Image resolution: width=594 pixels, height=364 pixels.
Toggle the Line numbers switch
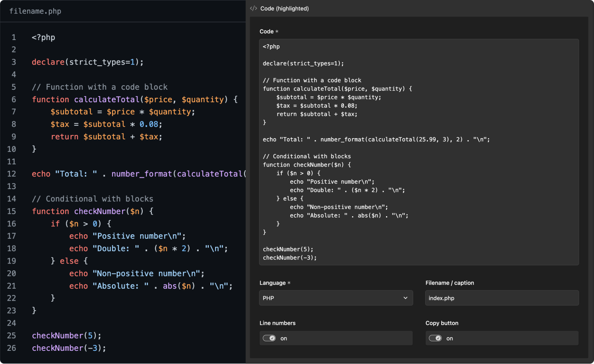point(269,338)
